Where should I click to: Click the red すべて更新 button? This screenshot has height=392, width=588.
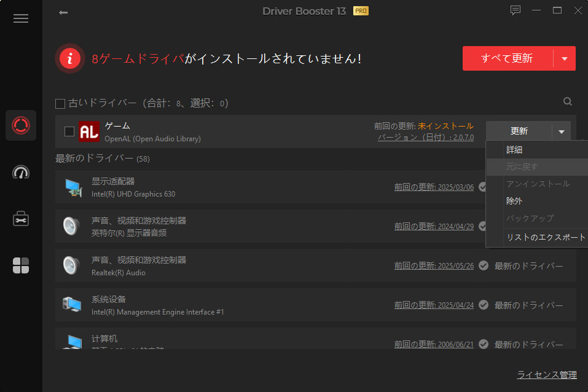click(x=508, y=58)
